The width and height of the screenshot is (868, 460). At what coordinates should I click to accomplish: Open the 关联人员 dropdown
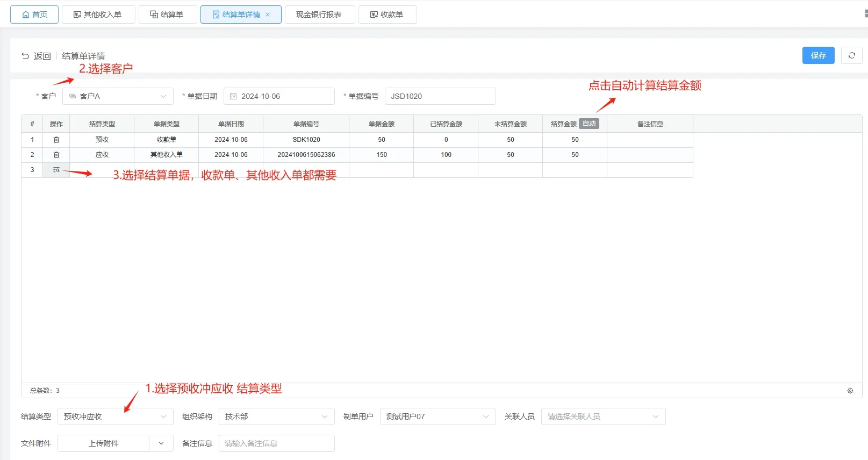click(604, 416)
